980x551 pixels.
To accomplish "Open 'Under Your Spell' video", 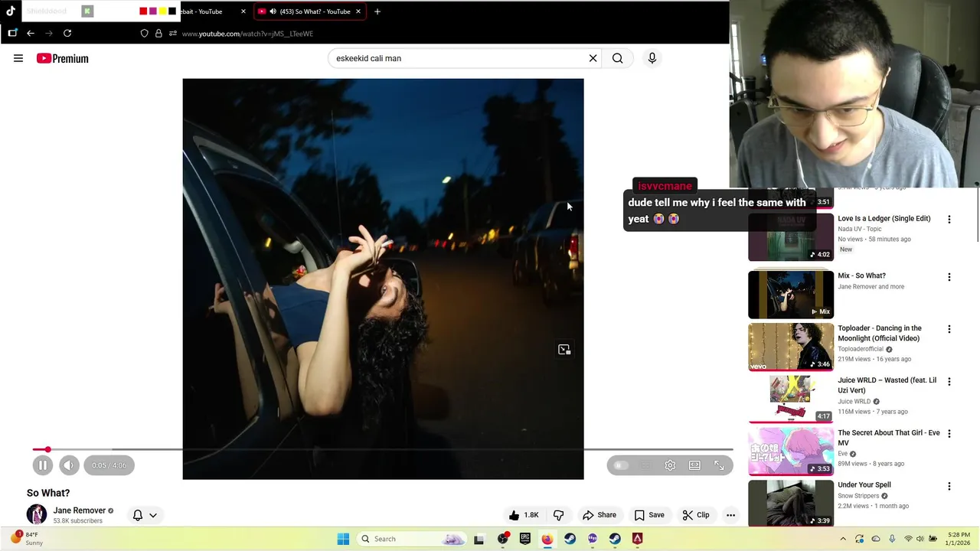I will (x=864, y=485).
